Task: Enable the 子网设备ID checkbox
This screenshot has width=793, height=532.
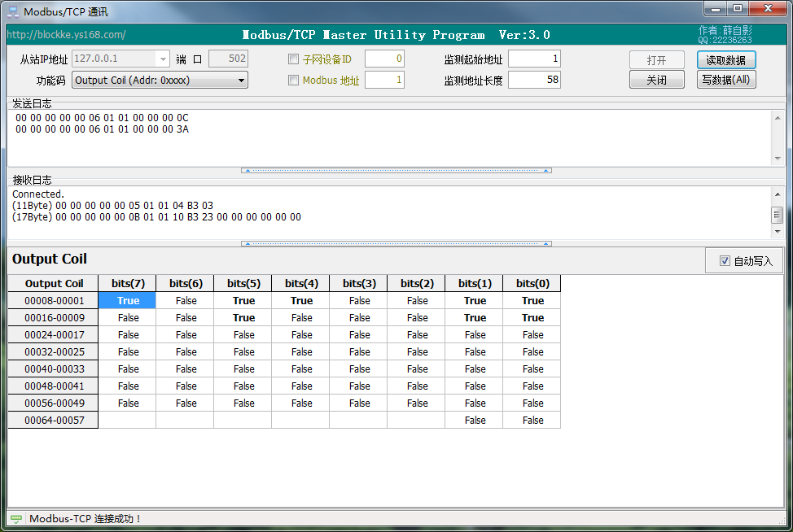Action: tap(294, 59)
